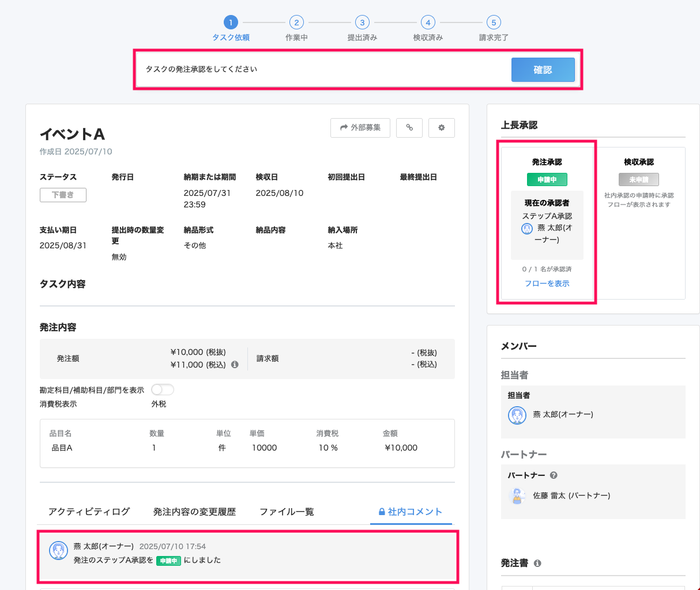Open the ファイル一覧 tab
Screen dimensions: 700x590
pos(287,512)
